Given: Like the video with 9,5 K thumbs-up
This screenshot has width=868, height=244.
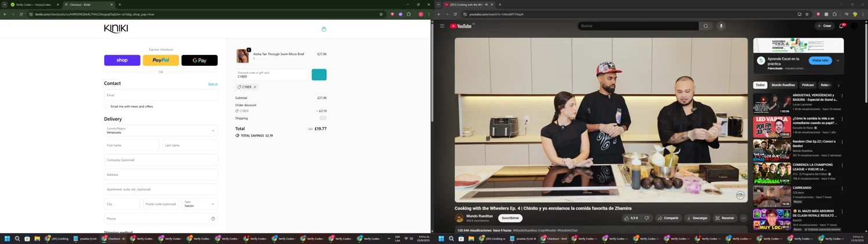Looking at the screenshot, I should (x=631, y=218).
